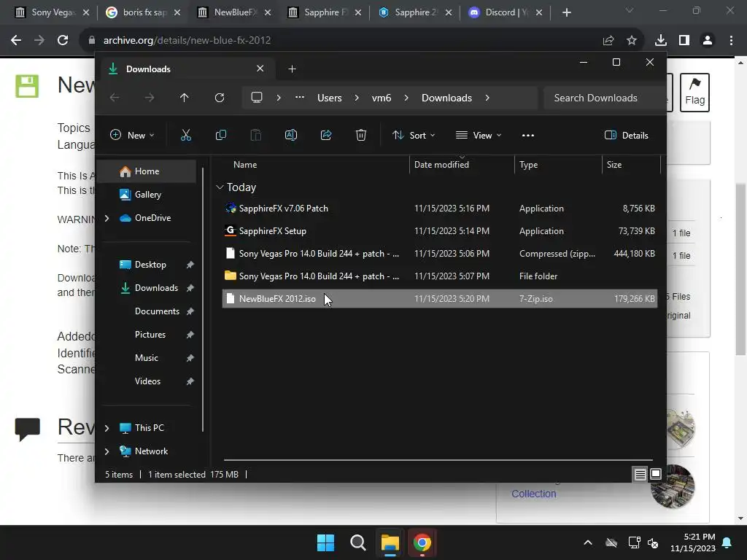Open hidden path ellipsis in address bar
The width and height of the screenshot is (747, 560).
300,98
